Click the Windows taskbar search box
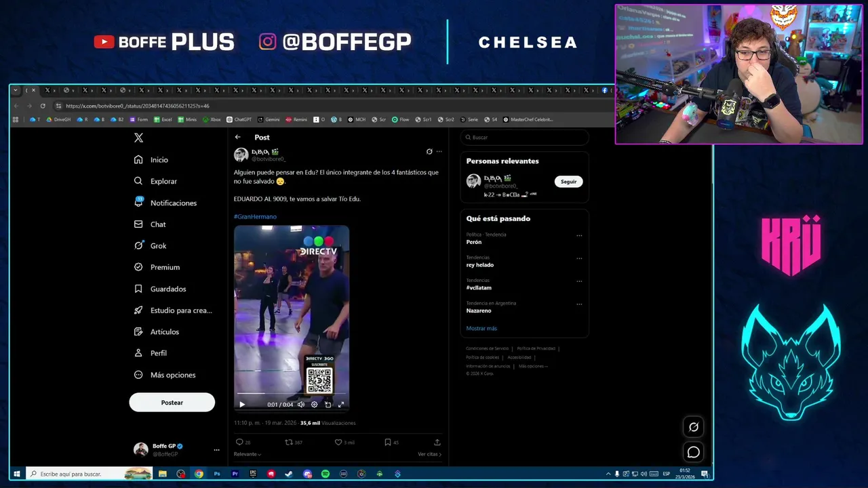This screenshot has height=488, width=868. click(x=88, y=474)
